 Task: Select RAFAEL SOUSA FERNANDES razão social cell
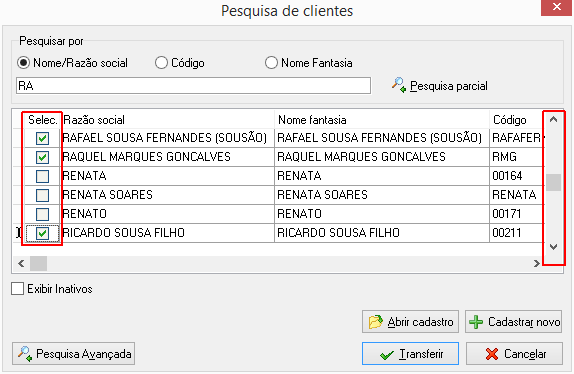pyautogui.click(x=167, y=138)
